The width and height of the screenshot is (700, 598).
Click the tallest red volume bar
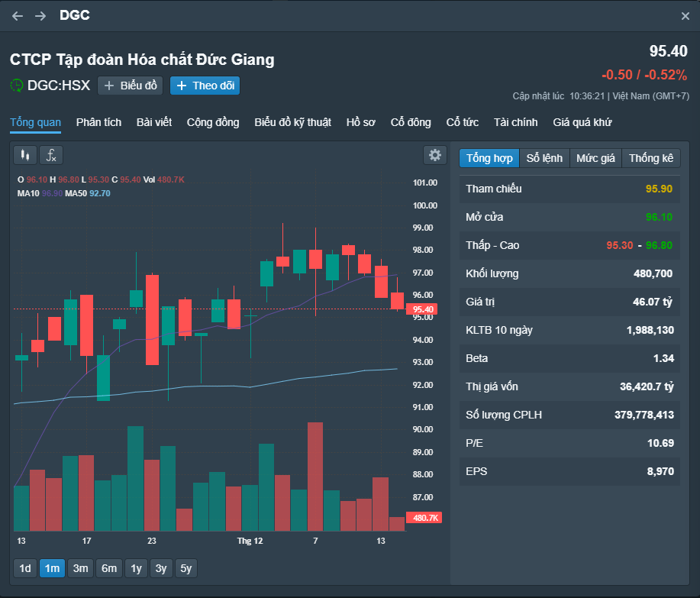315,477
